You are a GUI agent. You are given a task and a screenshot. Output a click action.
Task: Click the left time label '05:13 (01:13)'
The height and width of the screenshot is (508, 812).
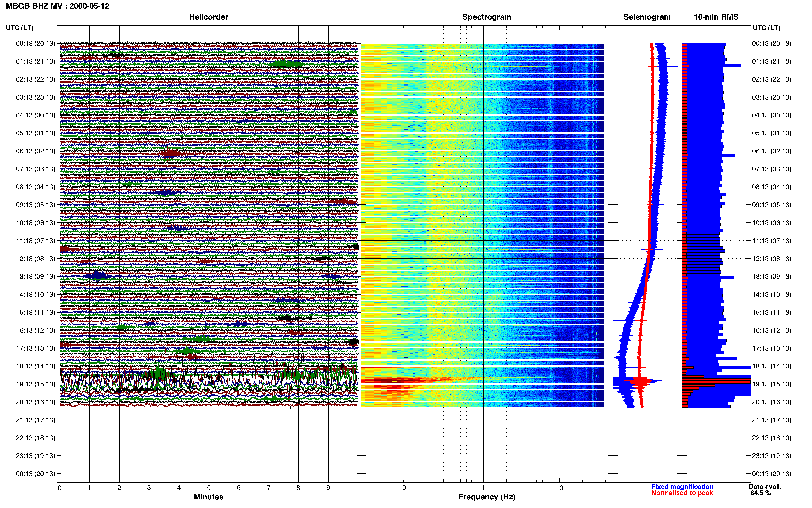36,133
